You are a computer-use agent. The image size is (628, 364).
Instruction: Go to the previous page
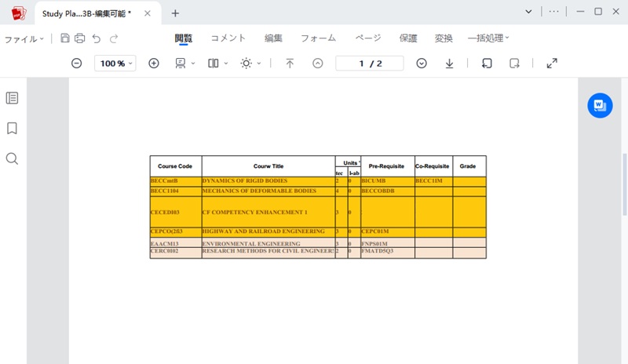point(318,64)
